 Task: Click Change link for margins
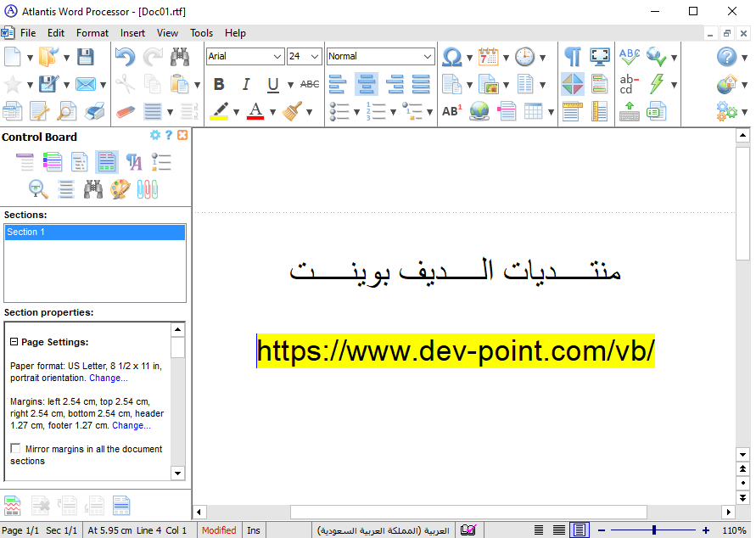[x=132, y=425]
